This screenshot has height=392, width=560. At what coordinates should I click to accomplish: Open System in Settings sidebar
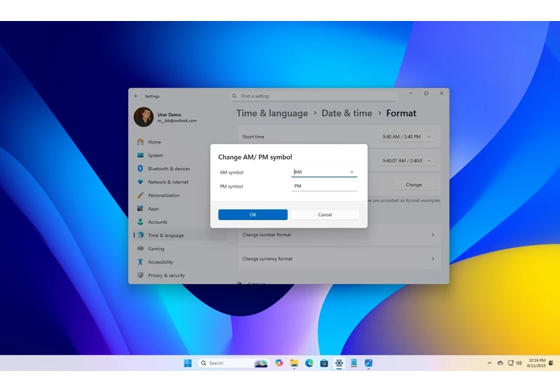180,155
